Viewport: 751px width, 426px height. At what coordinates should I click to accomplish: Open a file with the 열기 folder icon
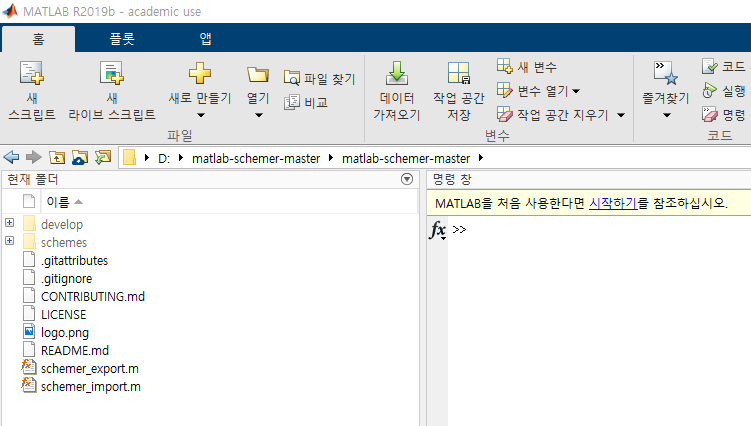pyautogui.click(x=258, y=75)
